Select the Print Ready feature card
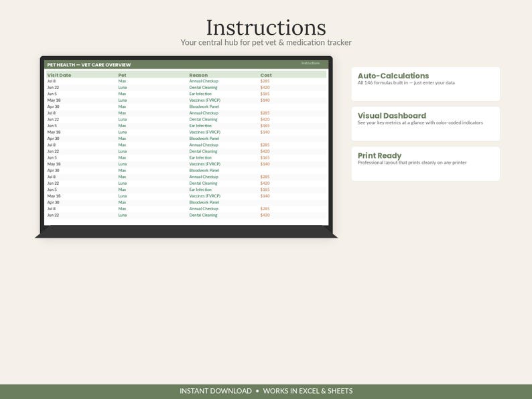The width and height of the screenshot is (532, 399). (425, 164)
